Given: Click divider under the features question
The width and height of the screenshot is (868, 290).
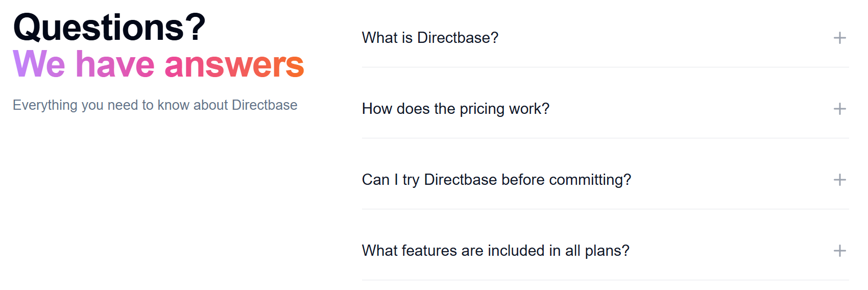Looking at the screenshot, I should (x=605, y=280).
